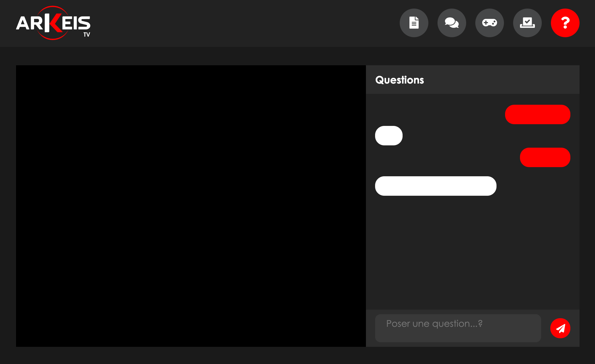Select the long white message bubble
This screenshot has height=364, width=595.
click(x=436, y=186)
